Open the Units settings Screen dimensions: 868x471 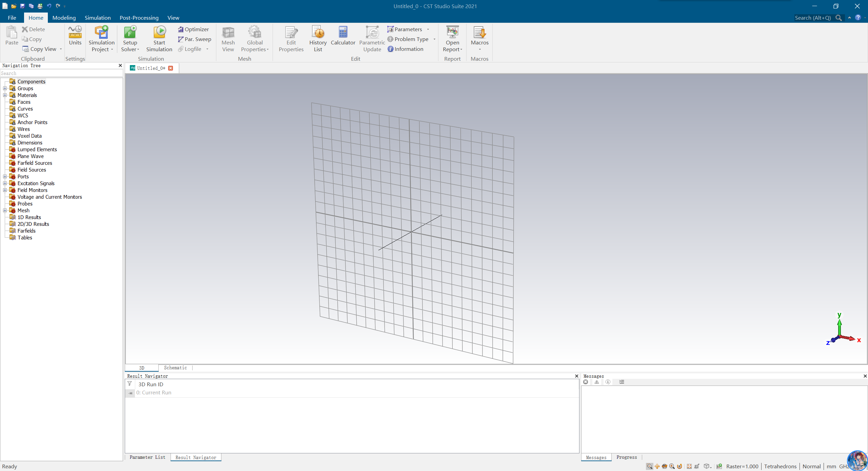pyautogui.click(x=75, y=35)
